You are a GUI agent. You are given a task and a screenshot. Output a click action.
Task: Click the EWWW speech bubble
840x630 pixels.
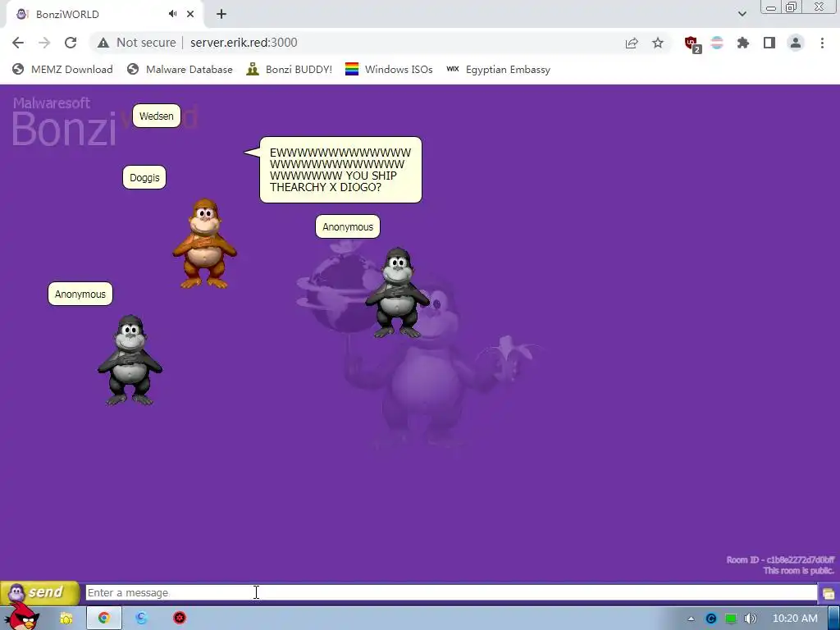point(340,170)
